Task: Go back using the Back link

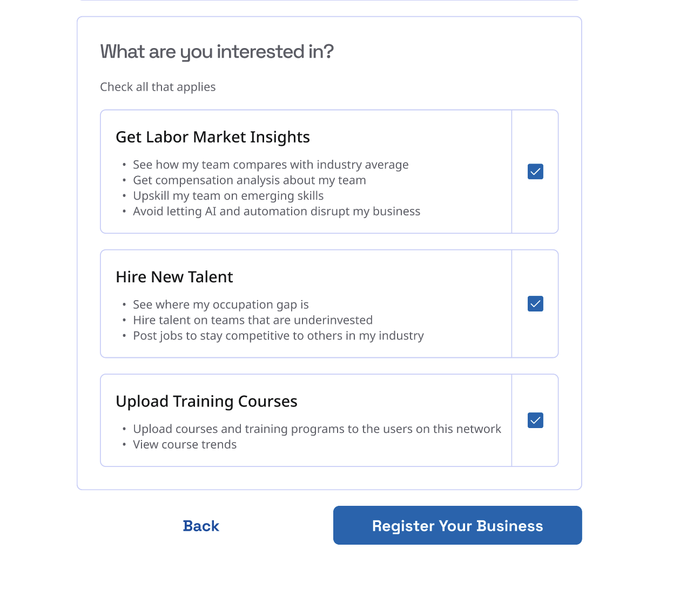Action: (201, 526)
